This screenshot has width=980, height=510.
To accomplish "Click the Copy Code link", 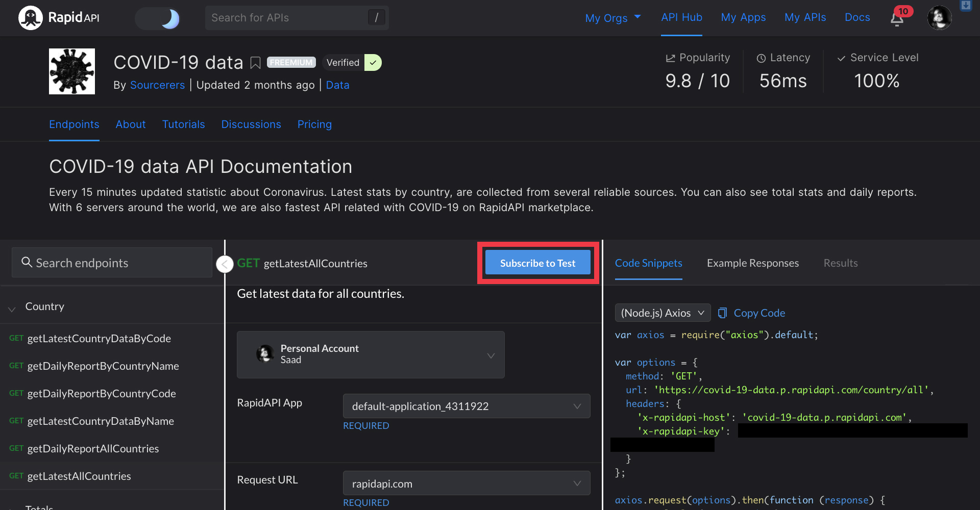I will coord(759,313).
